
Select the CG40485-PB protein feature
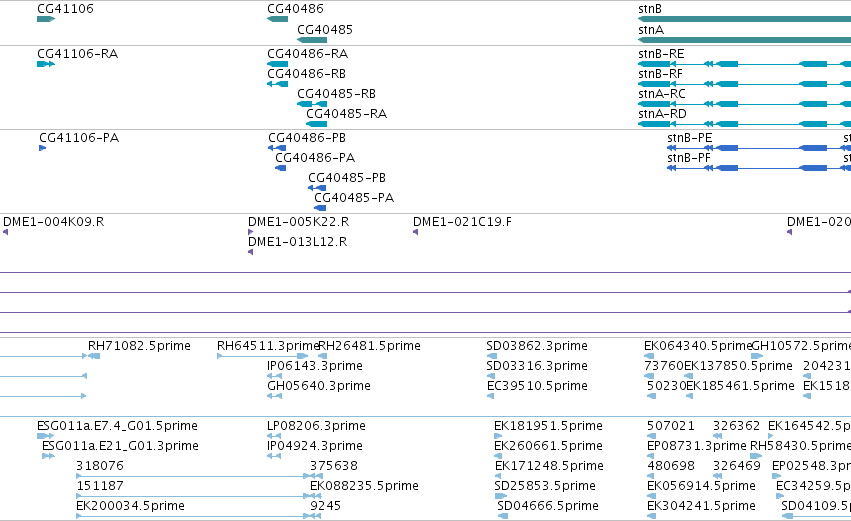pos(317,188)
